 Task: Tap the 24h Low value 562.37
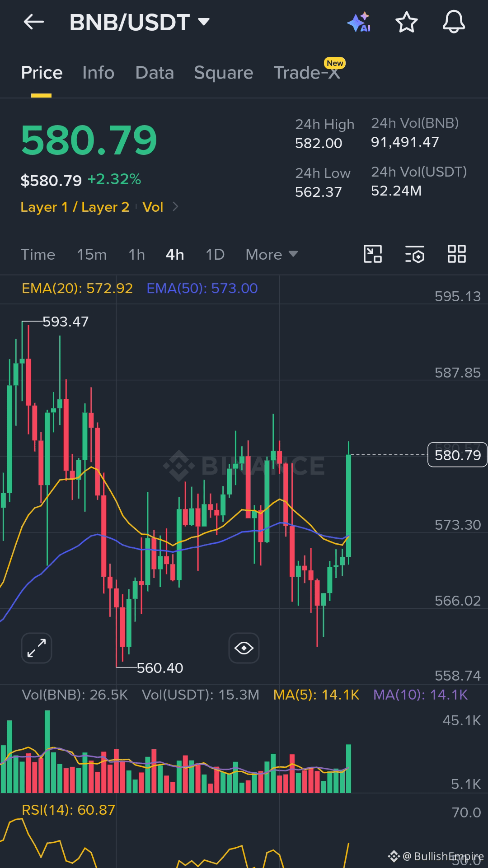(x=319, y=192)
